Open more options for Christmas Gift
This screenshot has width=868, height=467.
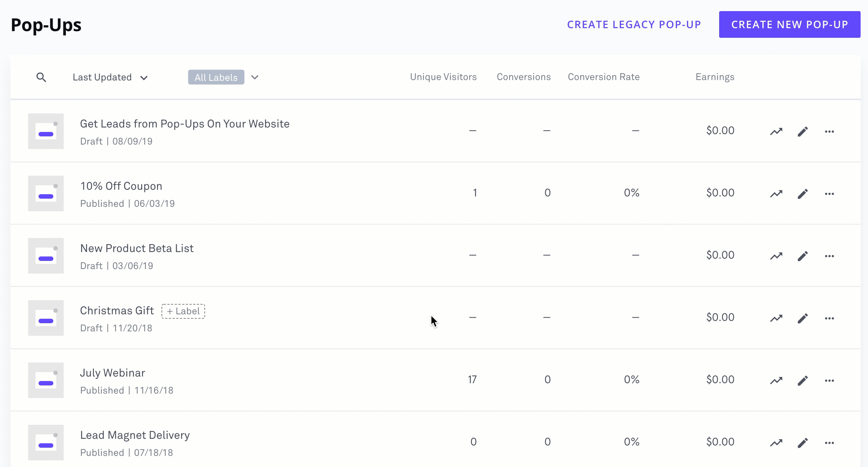click(829, 318)
